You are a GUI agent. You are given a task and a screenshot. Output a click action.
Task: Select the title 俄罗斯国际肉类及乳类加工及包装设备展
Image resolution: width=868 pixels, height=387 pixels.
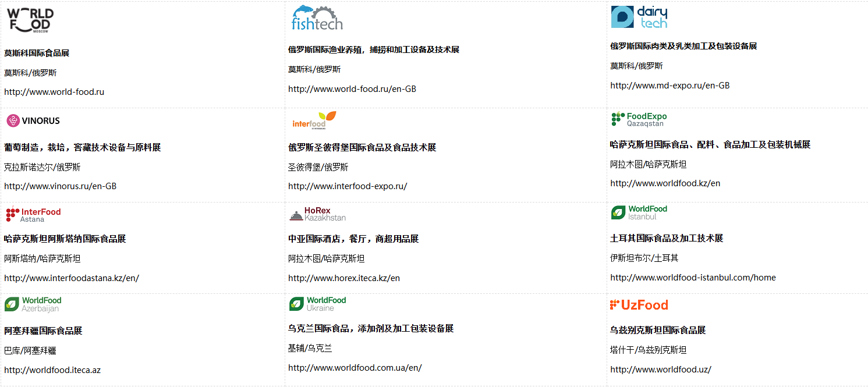[x=683, y=46]
